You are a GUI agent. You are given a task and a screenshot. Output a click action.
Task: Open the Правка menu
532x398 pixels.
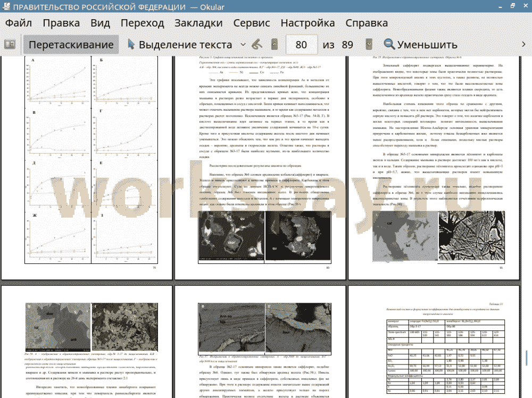tap(61, 23)
